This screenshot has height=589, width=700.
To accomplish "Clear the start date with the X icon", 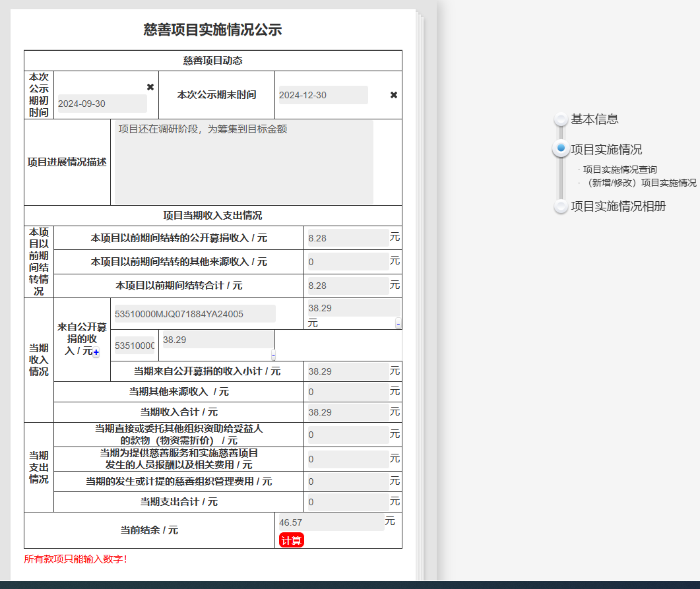I will (x=150, y=87).
